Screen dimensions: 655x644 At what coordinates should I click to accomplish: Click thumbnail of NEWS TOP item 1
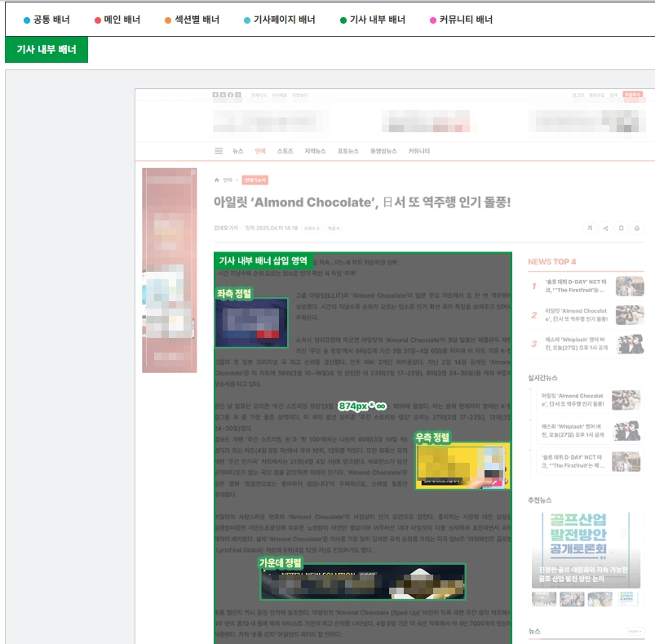(x=630, y=286)
